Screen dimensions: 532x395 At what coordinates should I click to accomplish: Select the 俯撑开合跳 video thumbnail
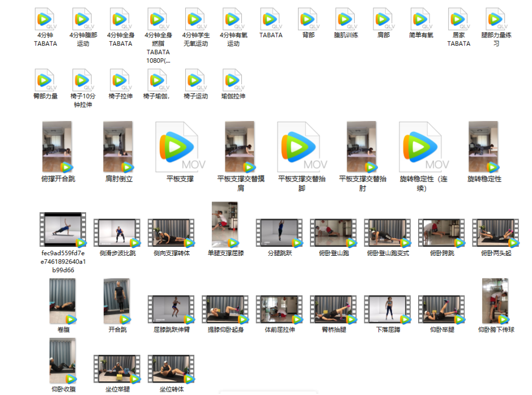57,147
